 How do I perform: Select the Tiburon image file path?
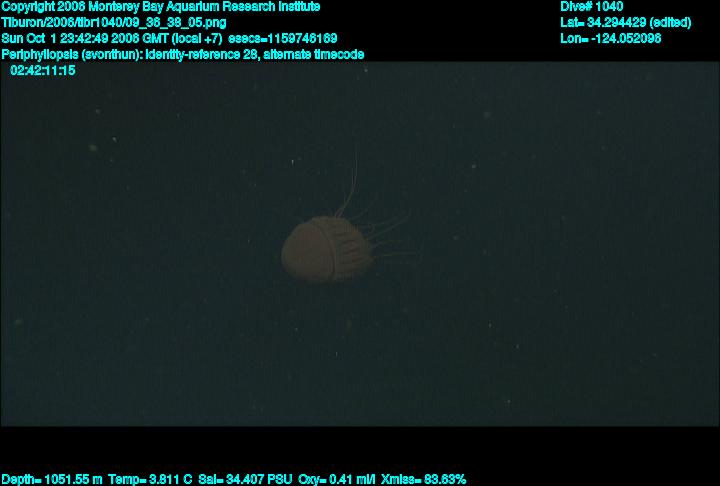pos(113,22)
